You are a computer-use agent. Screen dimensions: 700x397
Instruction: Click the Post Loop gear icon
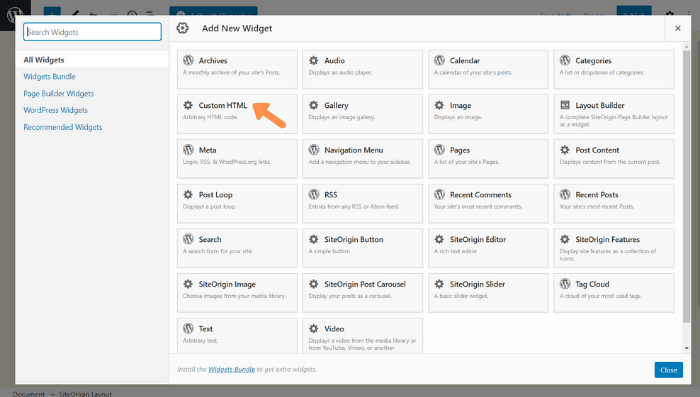click(188, 194)
